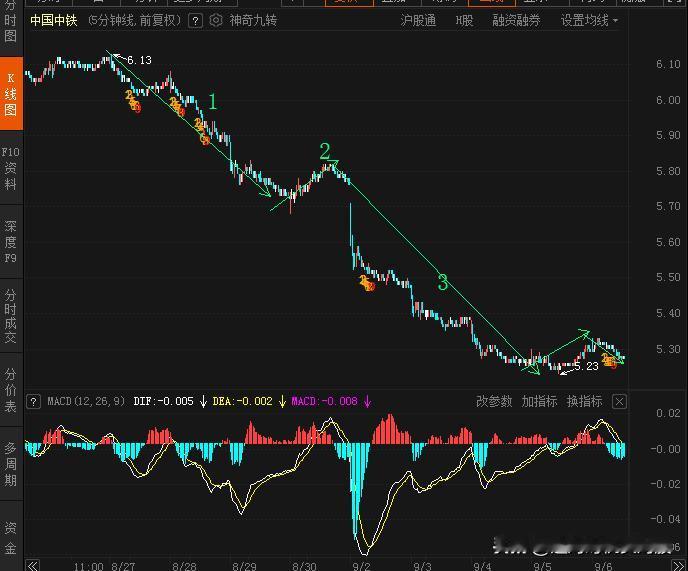Open the gear settings next to 神奇九转

pyautogui.click(x=215, y=20)
